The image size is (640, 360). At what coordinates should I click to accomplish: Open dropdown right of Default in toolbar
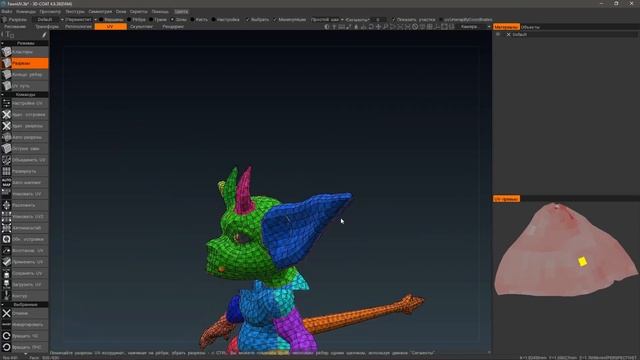(81, 20)
